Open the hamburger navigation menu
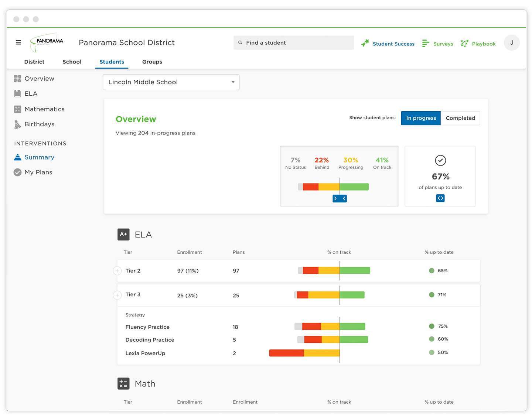The image size is (532, 420). (18, 42)
